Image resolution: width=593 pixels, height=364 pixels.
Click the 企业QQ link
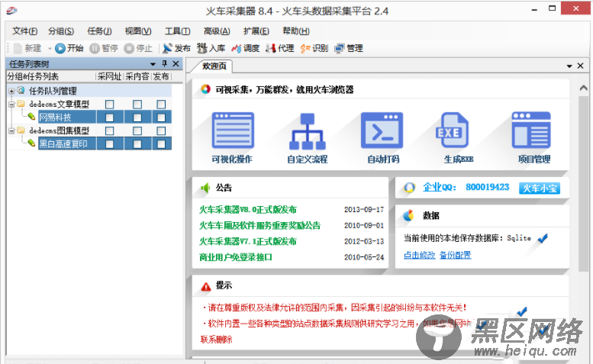click(x=439, y=187)
